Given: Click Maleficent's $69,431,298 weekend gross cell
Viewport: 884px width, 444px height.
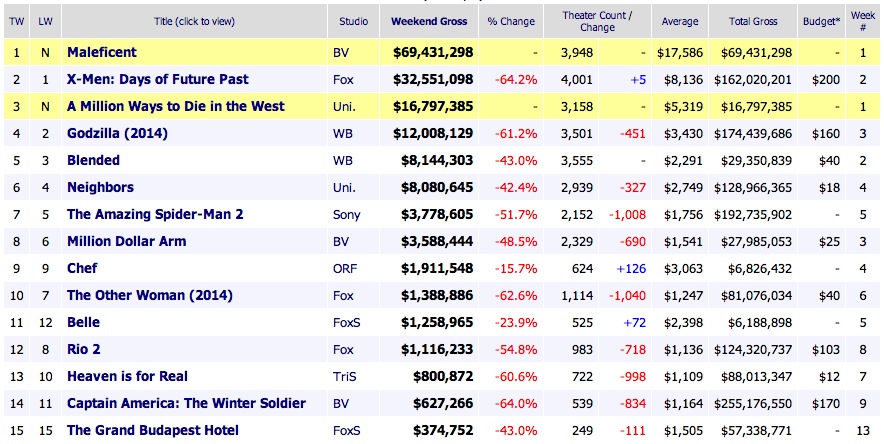Looking at the screenshot, I should pyautogui.click(x=426, y=52).
